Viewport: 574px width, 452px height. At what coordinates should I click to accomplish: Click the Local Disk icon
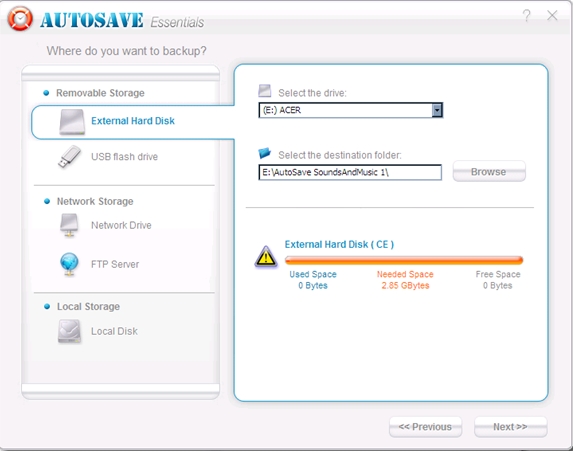click(69, 331)
